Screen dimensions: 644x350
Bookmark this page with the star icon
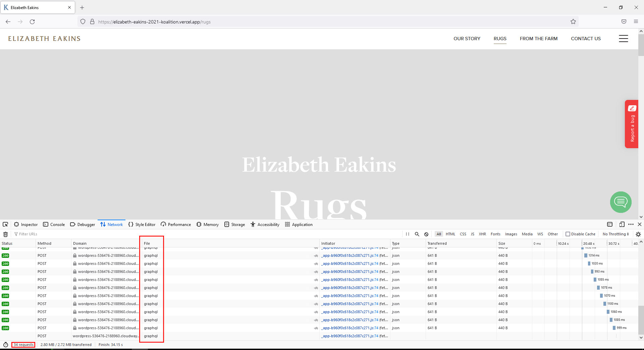pyautogui.click(x=573, y=21)
